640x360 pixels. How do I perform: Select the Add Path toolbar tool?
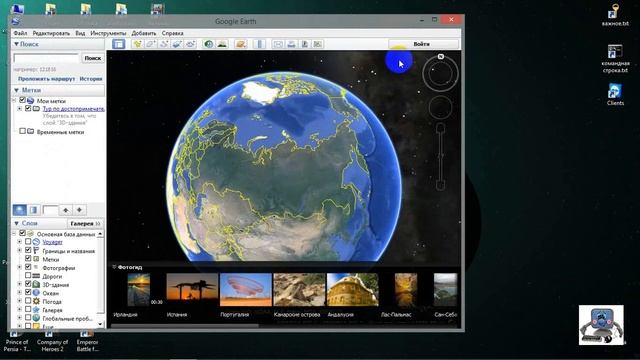[164, 44]
